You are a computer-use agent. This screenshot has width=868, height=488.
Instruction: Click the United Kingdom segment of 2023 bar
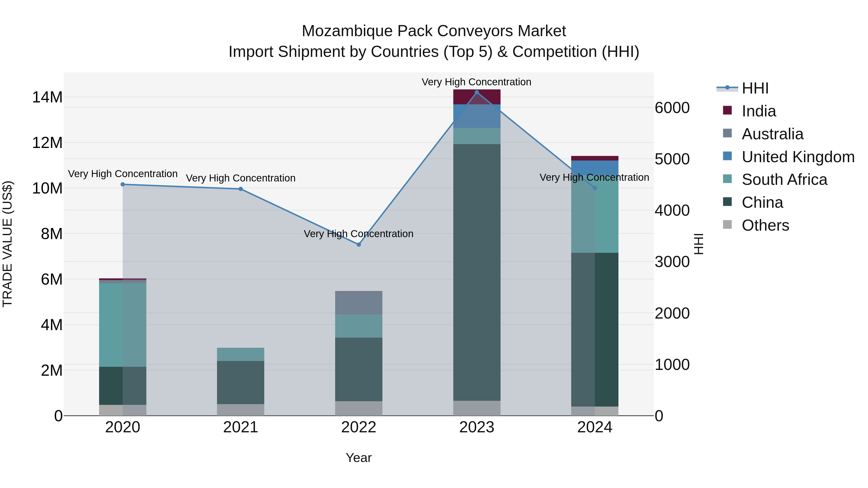coord(477,116)
